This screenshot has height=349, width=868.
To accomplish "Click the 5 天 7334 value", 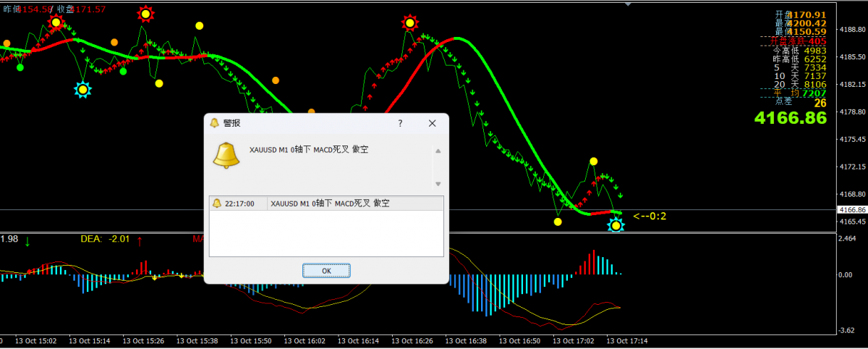I will click(814, 68).
